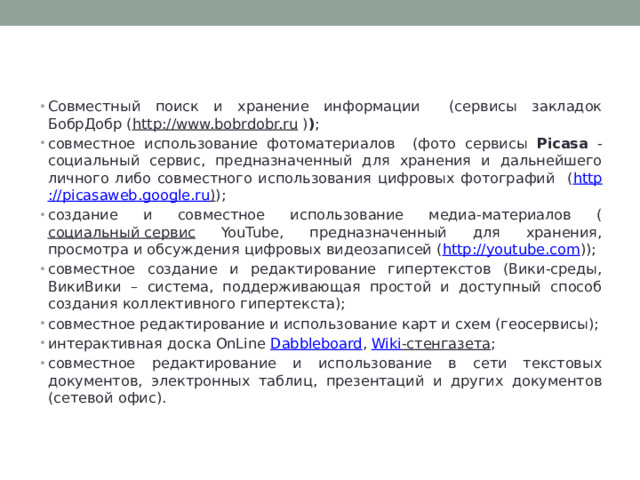Click the text 'цифровых фотографий'
The image size is (640, 480).
466,178
